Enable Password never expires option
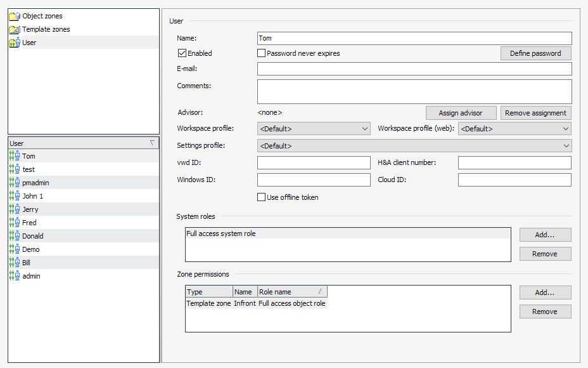The height and width of the screenshot is (368, 588). click(261, 53)
